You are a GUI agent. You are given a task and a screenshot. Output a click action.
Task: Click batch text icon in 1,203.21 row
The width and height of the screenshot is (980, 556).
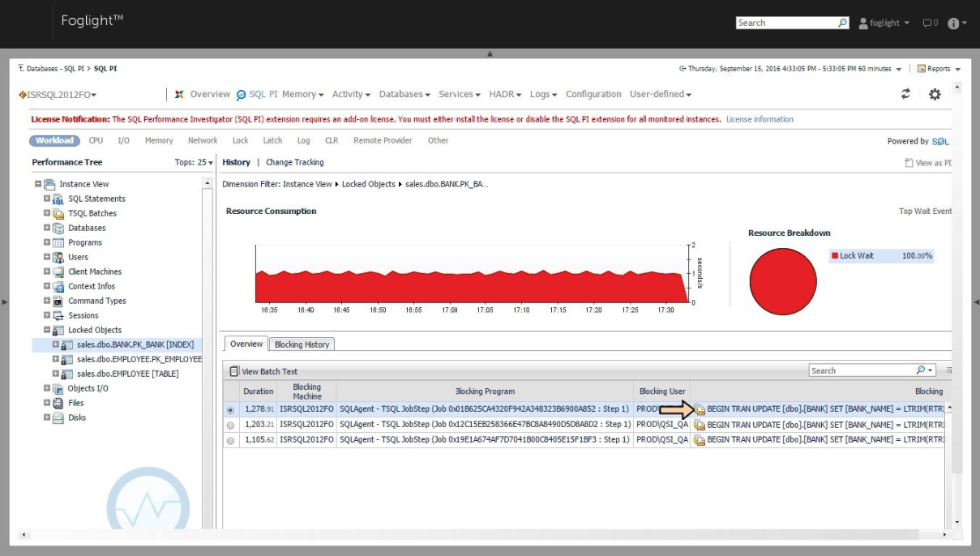pyautogui.click(x=699, y=425)
